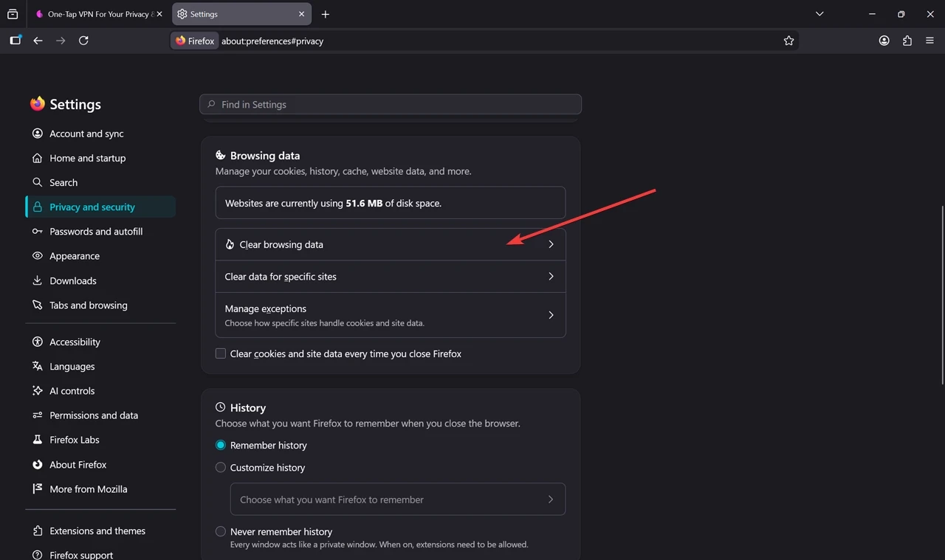This screenshot has height=560, width=945.
Task: Expand Clear browsing data chevron
Action: pyautogui.click(x=551, y=244)
